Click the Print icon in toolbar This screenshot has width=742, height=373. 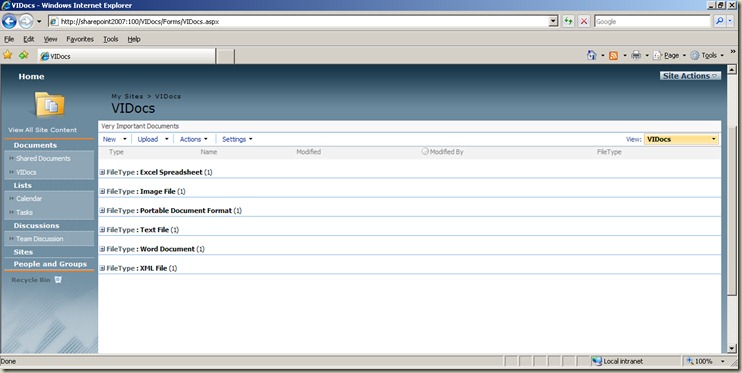point(636,55)
